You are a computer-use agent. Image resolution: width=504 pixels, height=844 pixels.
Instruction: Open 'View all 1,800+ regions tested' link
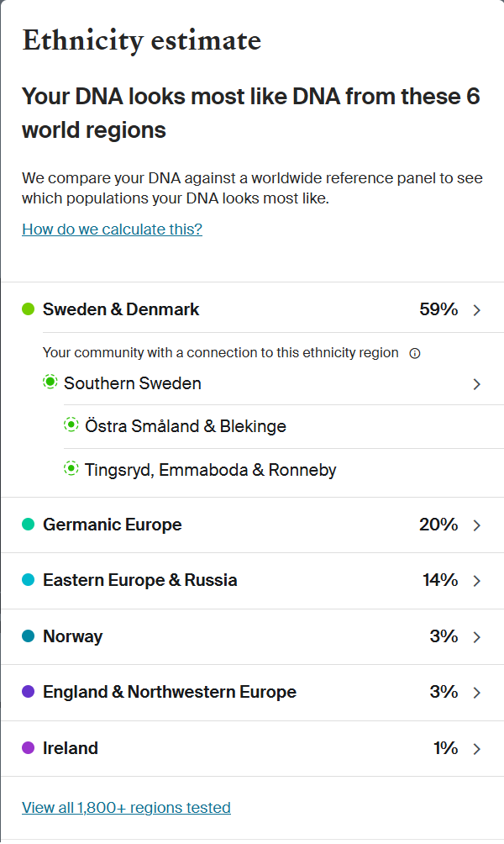pyautogui.click(x=126, y=807)
